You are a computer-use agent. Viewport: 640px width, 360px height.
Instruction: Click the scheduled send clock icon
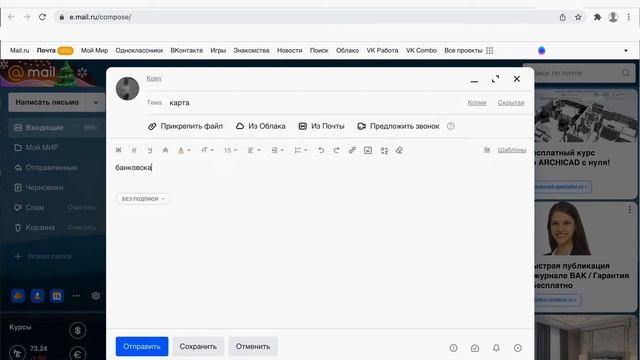pos(518,348)
